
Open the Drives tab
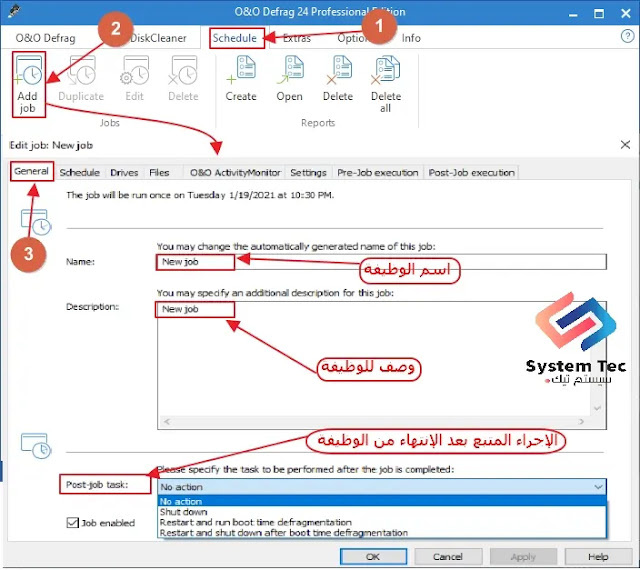click(x=124, y=173)
